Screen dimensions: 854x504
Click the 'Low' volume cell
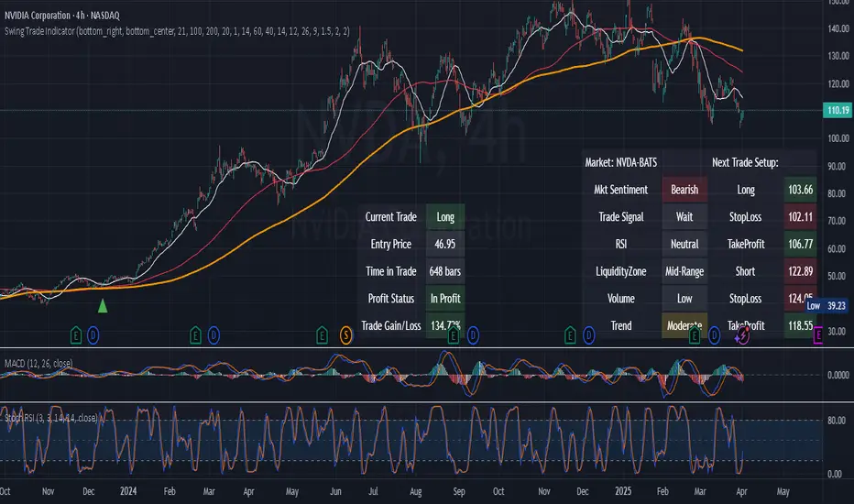684,299
